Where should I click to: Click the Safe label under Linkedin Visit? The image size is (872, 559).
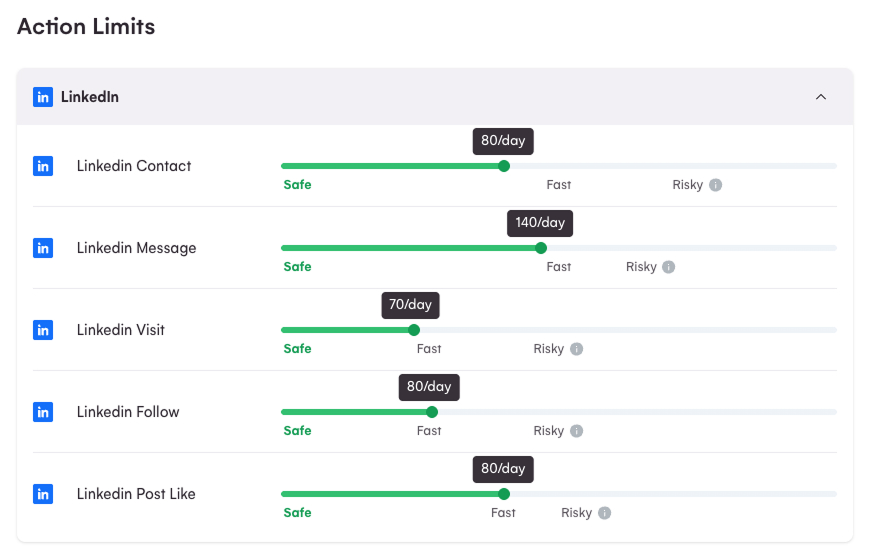[x=297, y=349]
